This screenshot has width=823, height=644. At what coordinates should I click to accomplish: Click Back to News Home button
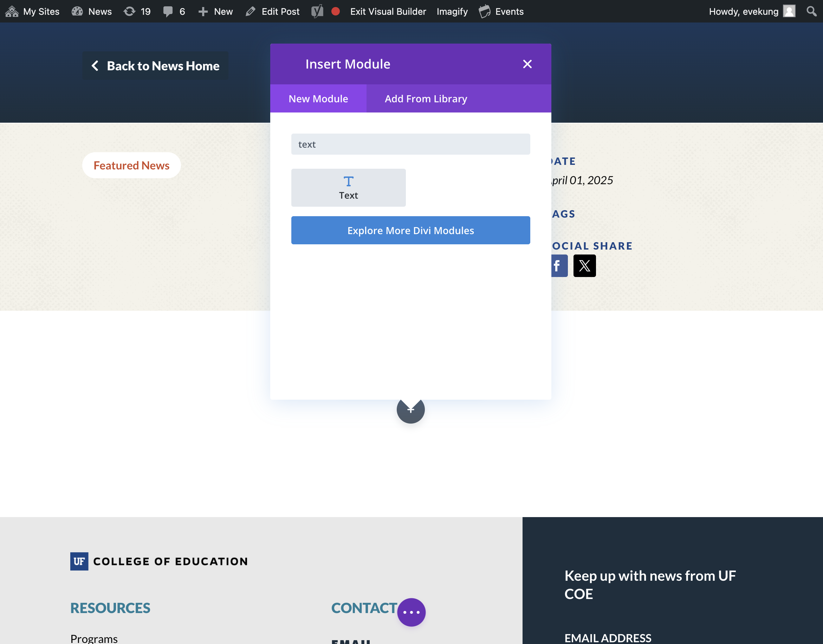(x=155, y=66)
